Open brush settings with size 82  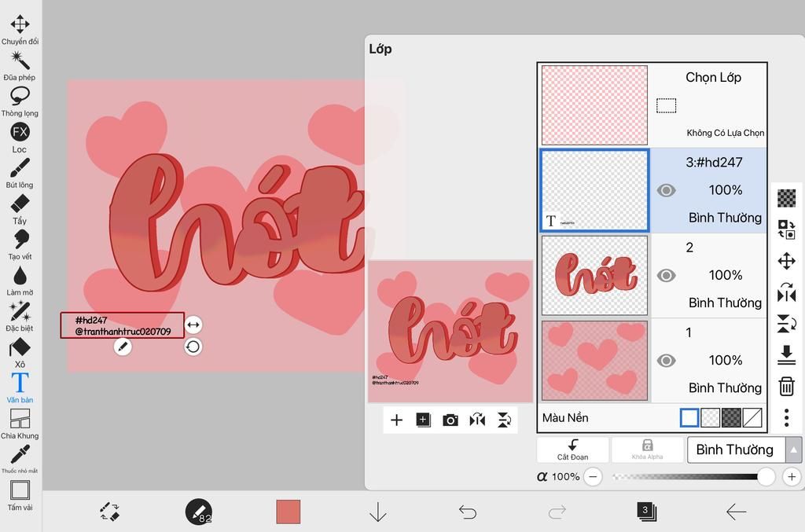coord(199,512)
